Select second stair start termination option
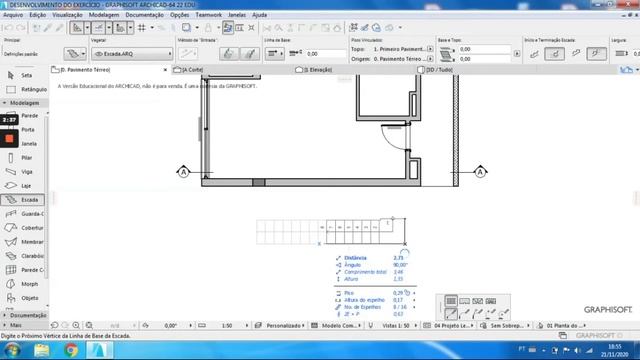This screenshot has width=640, height=360. click(x=555, y=54)
